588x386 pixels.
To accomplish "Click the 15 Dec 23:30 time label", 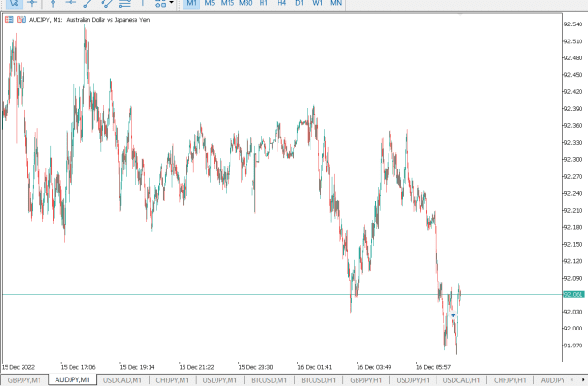I will click(256, 367).
